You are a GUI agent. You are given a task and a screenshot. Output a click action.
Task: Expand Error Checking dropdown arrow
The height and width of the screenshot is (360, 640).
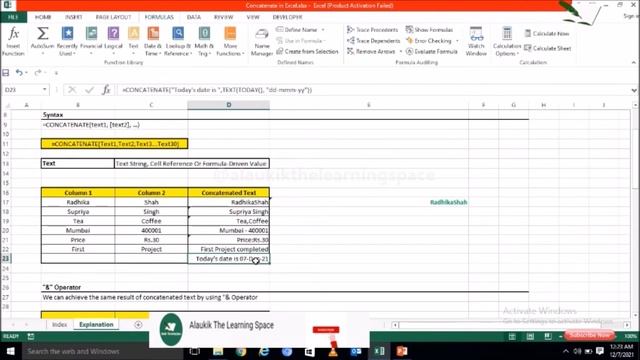pos(457,41)
